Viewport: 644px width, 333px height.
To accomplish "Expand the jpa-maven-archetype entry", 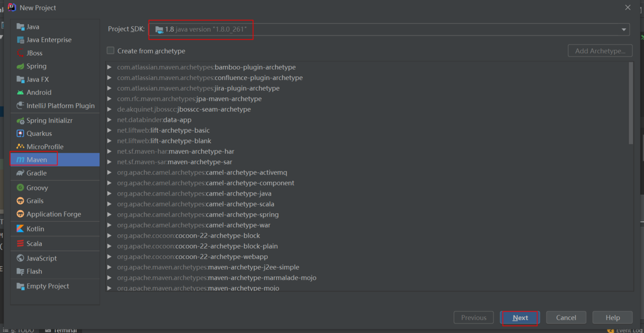I will (109, 99).
